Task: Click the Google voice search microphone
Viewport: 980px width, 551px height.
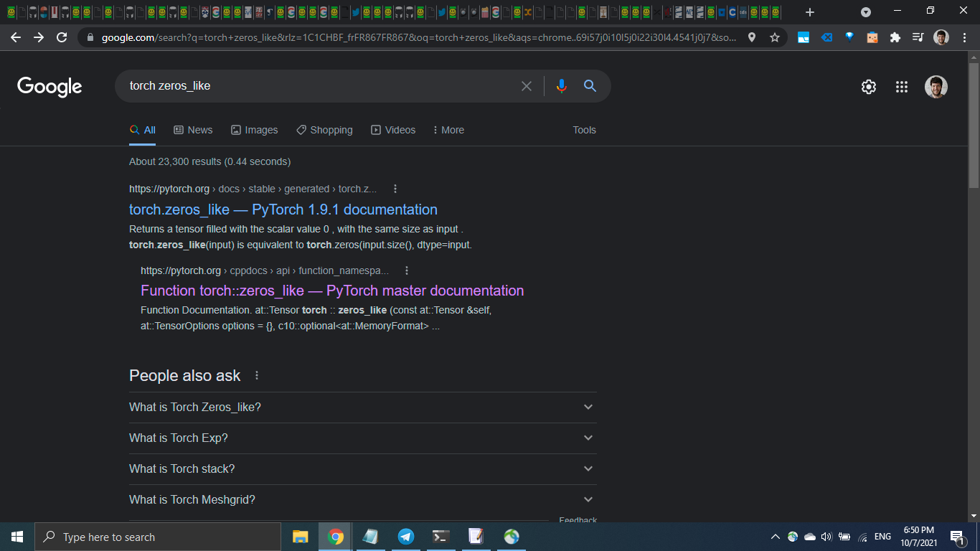Action: 561,85
